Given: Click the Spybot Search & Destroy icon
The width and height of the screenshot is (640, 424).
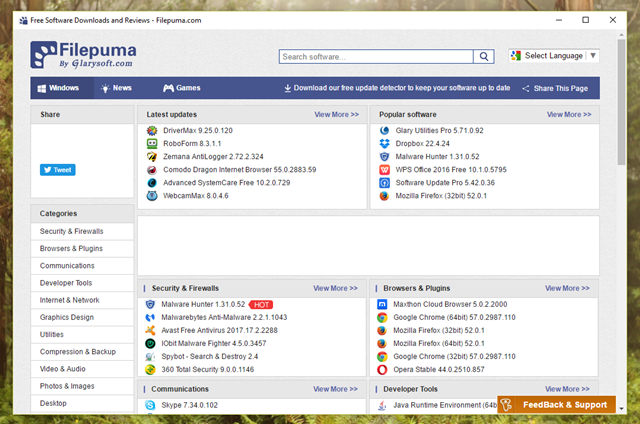Looking at the screenshot, I should (x=150, y=357).
